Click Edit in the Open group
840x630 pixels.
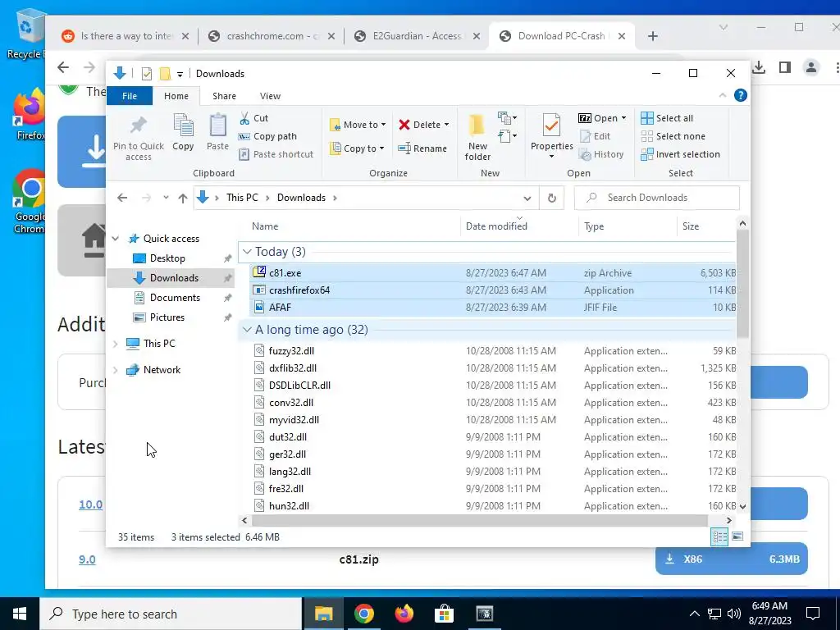click(596, 136)
